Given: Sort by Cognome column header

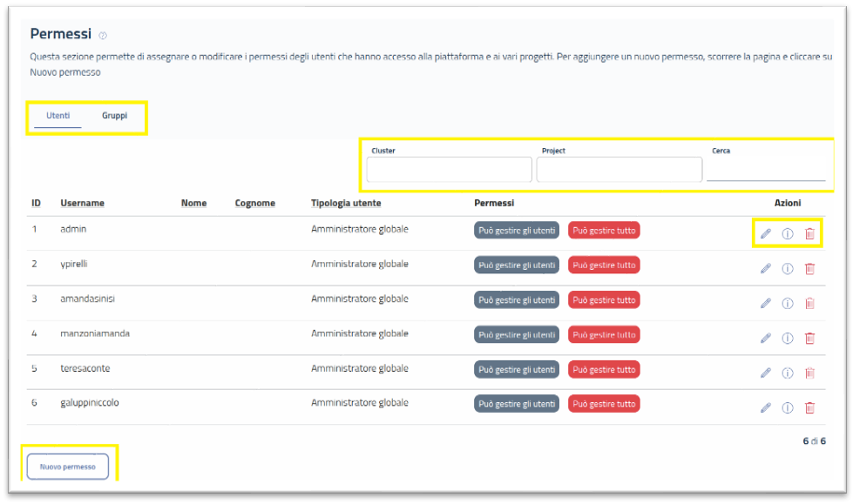Looking at the screenshot, I should coord(254,203).
